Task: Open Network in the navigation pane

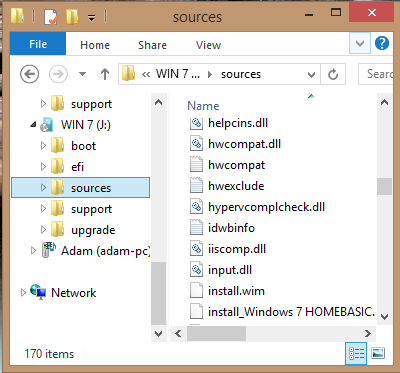Action: tap(73, 293)
